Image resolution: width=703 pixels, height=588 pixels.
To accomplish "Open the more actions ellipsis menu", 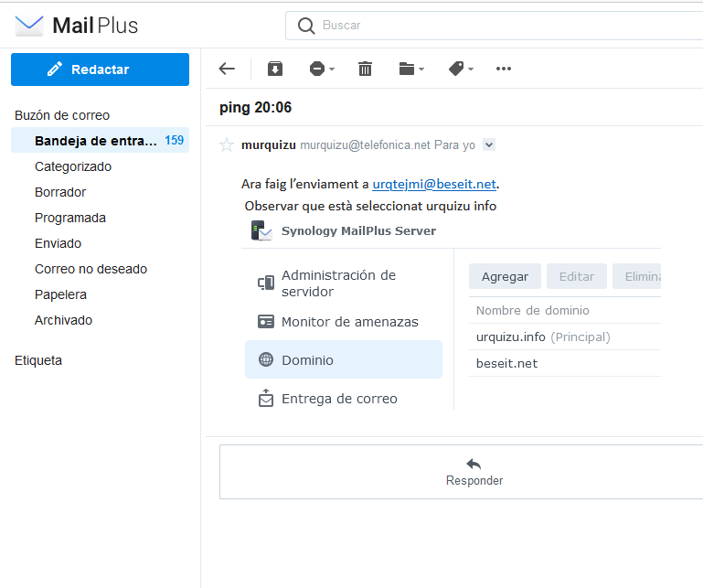I will click(x=504, y=69).
